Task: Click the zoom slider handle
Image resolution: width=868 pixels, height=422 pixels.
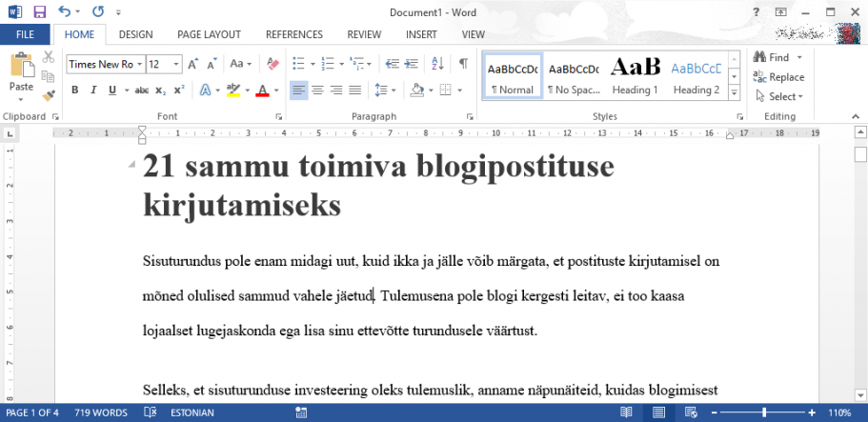Action: 764,412
